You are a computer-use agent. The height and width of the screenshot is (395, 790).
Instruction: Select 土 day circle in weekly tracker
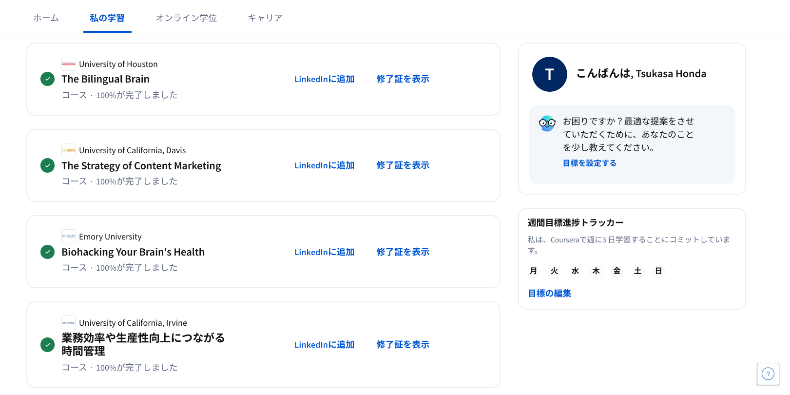click(x=638, y=272)
